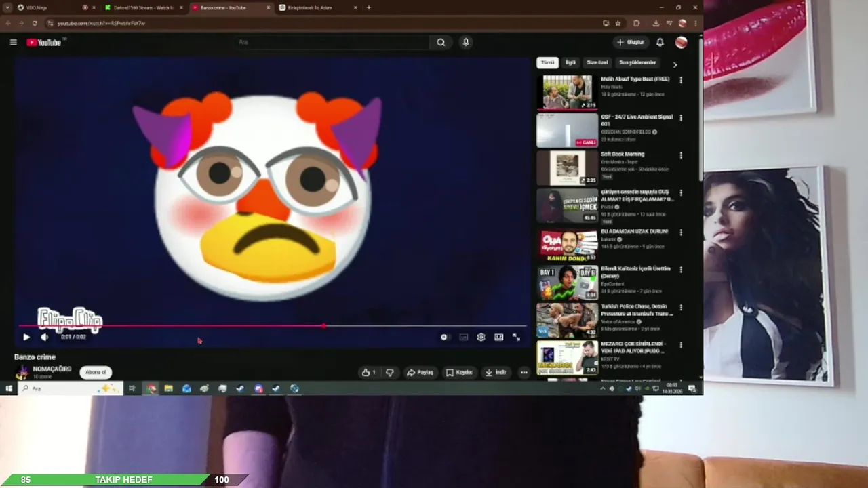Open options menu for DIŞ FIRÇALAMAK video

tap(681, 193)
